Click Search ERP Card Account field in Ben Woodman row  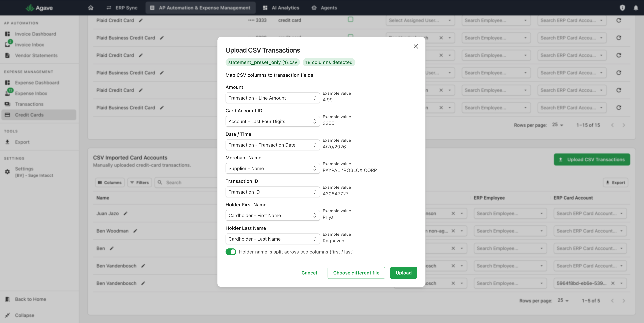590,231
